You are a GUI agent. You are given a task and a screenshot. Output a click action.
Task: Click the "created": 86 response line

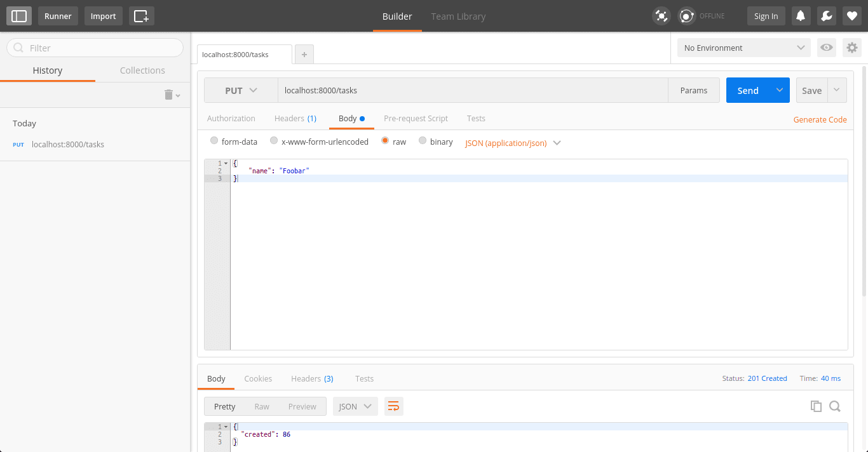tap(266, 434)
